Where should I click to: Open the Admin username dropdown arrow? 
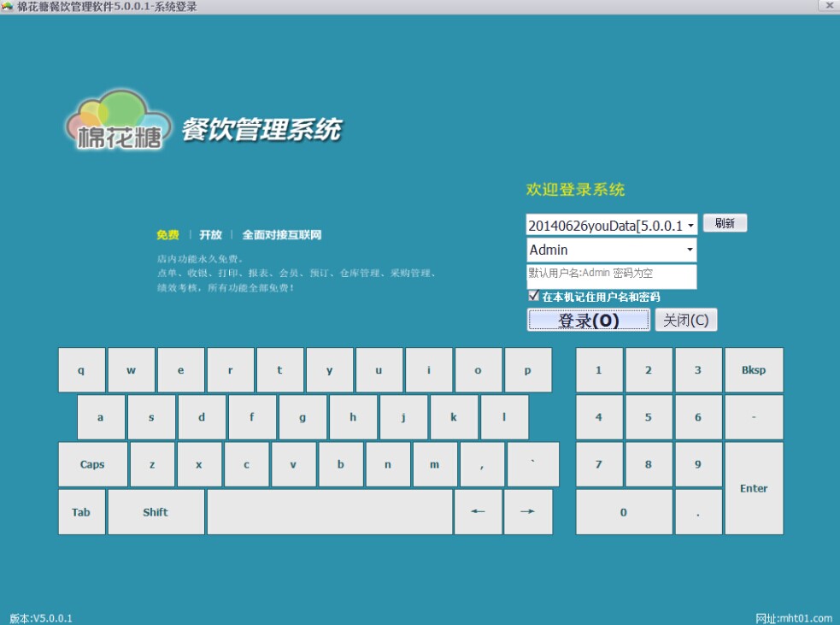690,250
